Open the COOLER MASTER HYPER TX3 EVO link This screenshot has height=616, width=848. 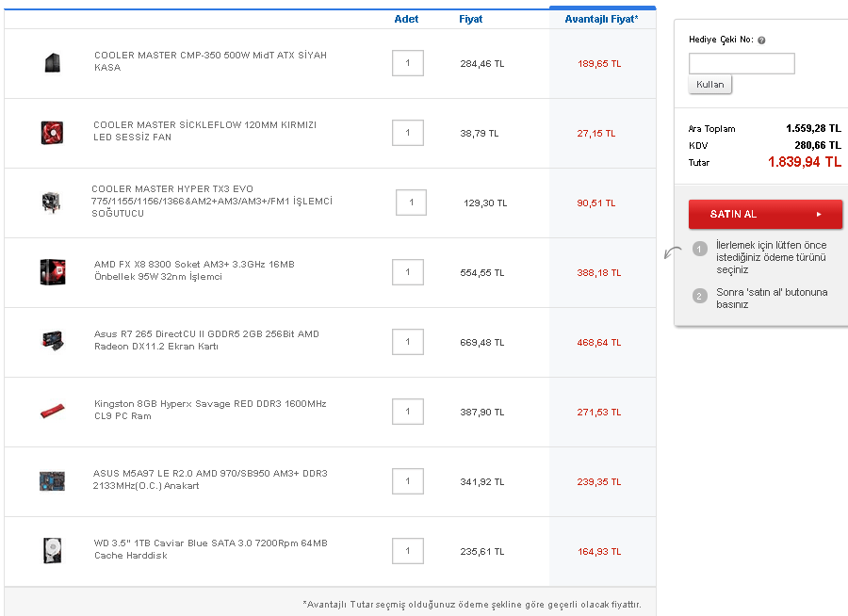[x=212, y=202]
